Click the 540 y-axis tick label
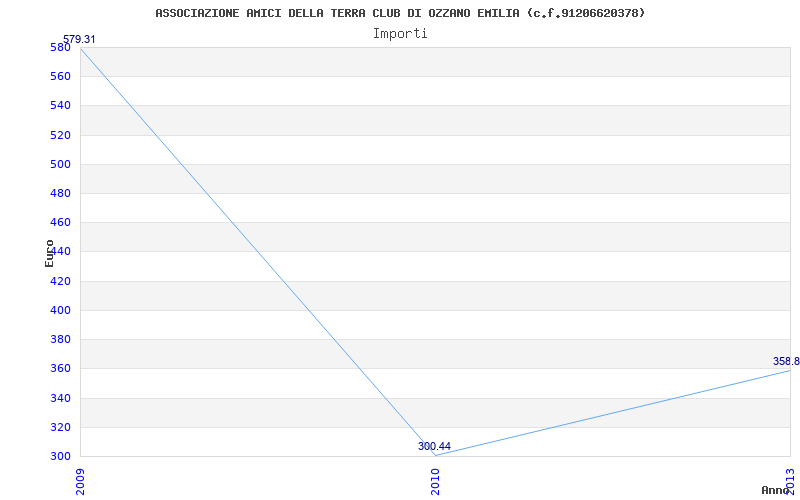This screenshot has height=500, width=800. click(61, 106)
